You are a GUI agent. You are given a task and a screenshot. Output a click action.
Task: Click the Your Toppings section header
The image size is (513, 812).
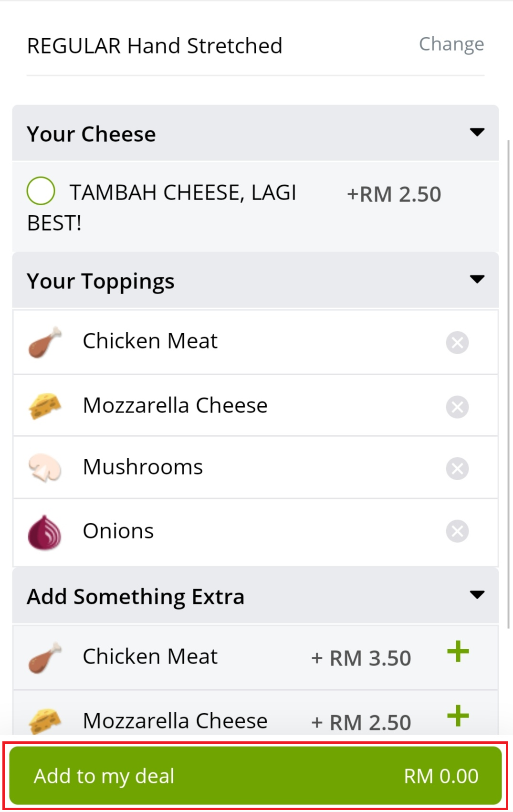point(101,281)
